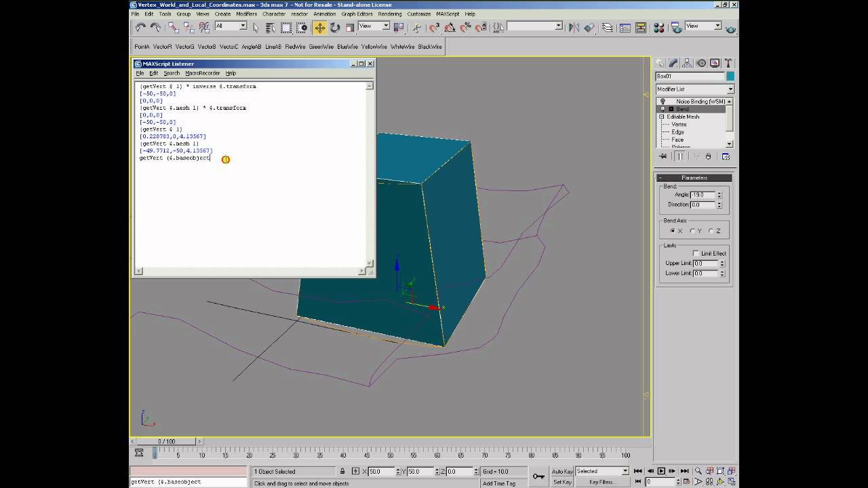Click the Quick Render teapot icon
This screenshot has height=488, width=868.
tap(730, 28)
